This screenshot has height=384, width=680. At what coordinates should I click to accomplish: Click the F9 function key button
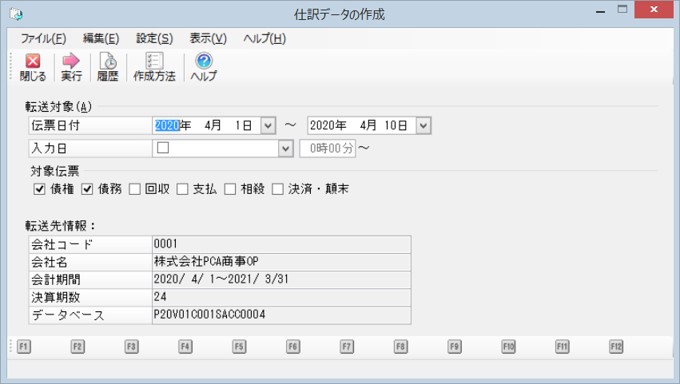click(x=454, y=346)
